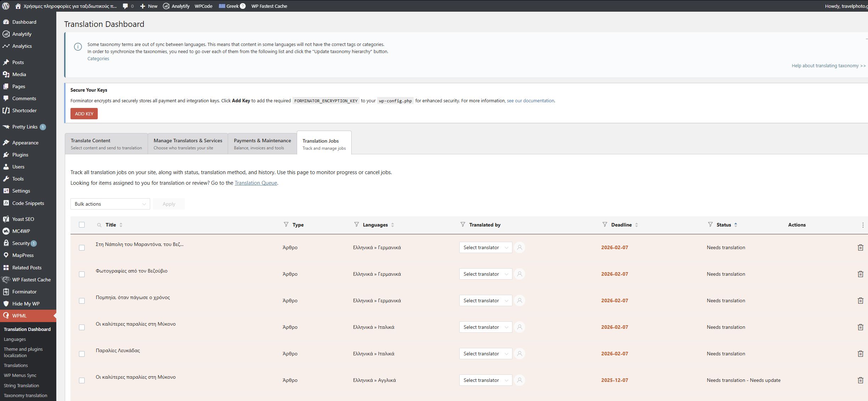Follow the Translation Queue link

(x=256, y=183)
